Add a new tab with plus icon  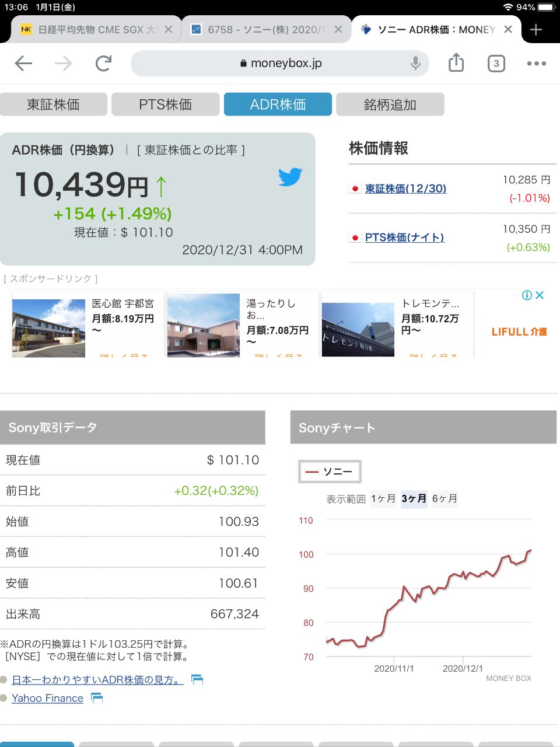536,29
